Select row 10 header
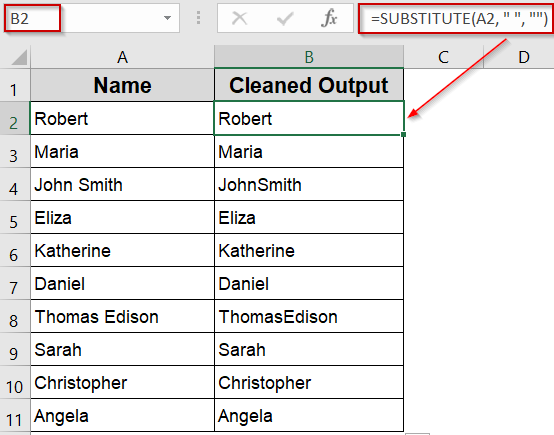 [15, 382]
